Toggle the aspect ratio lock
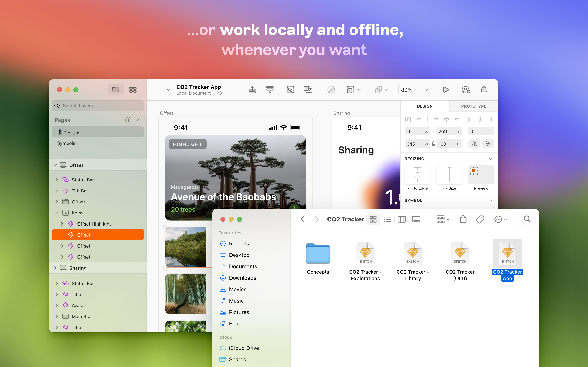 [433, 144]
